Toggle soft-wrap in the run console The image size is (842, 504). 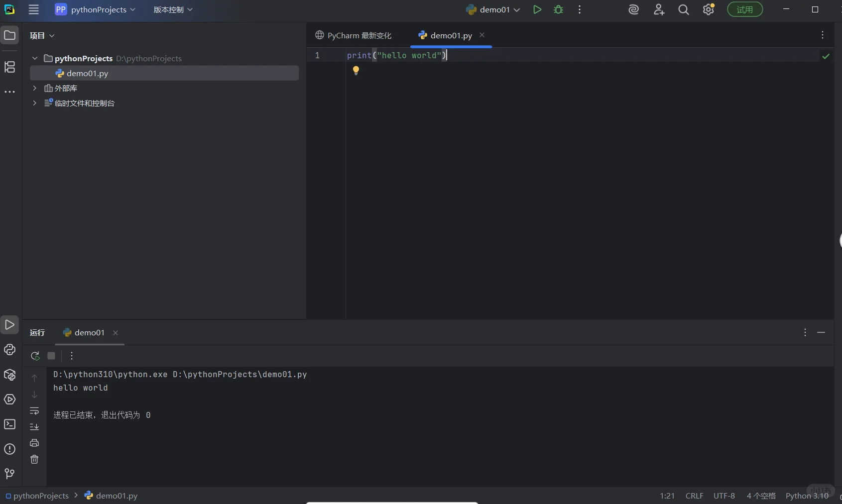tap(34, 411)
